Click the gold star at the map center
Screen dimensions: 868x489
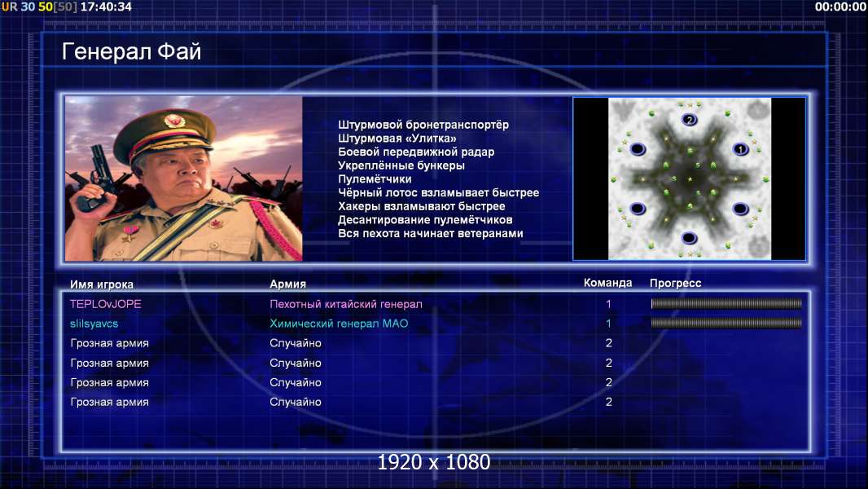pyautogui.click(x=690, y=178)
